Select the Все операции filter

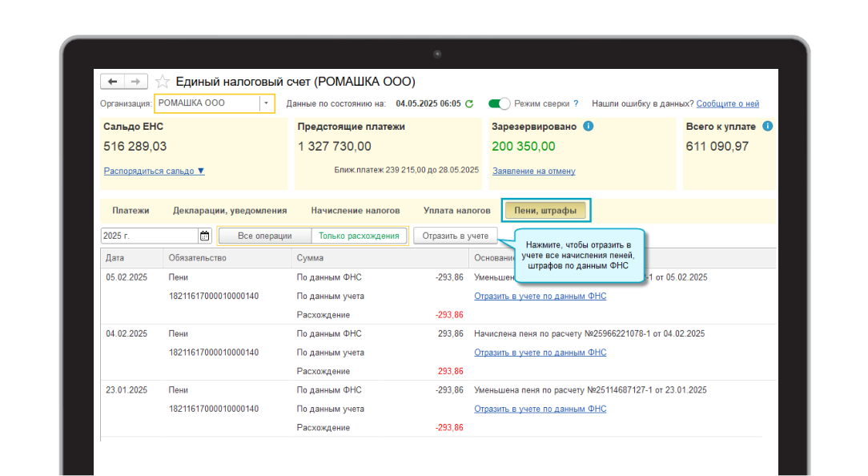click(264, 236)
